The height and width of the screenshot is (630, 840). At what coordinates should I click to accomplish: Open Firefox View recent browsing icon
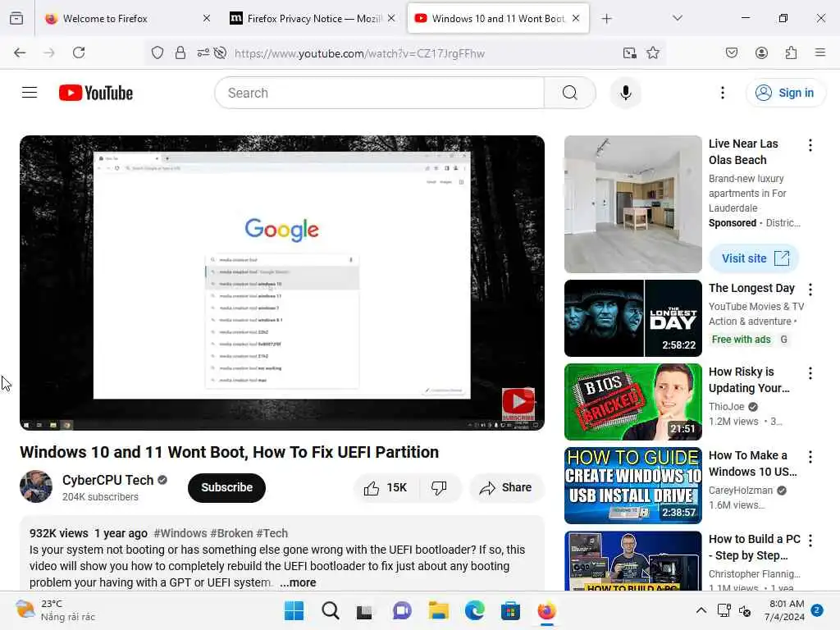[x=16, y=18]
